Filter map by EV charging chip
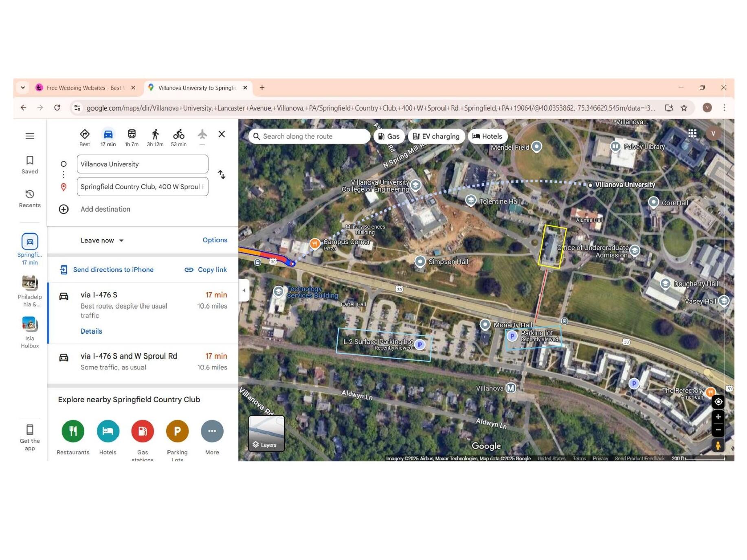This screenshot has height=560, width=747. 436,136
